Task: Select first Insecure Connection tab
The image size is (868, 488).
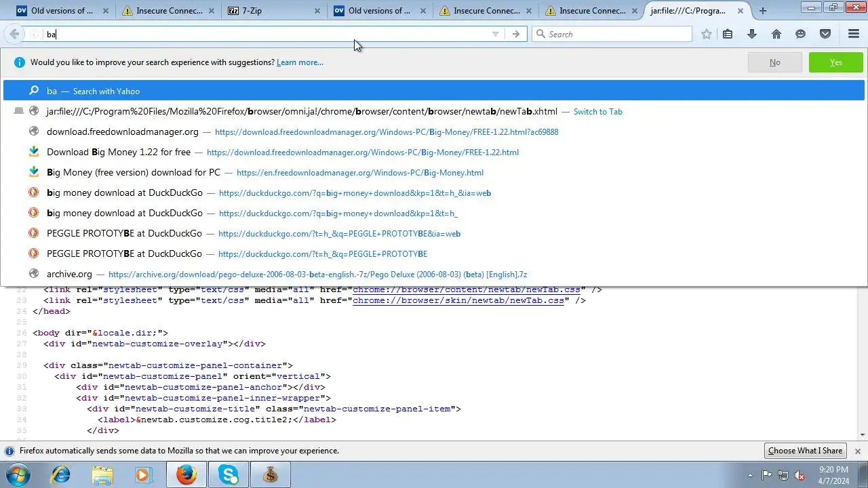Action: click(x=168, y=11)
